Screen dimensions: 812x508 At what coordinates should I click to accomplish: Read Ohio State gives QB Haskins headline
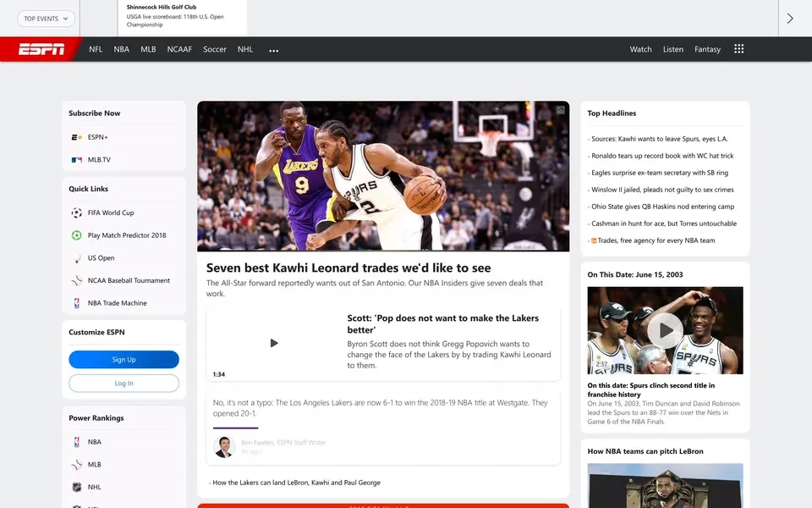click(663, 207)
